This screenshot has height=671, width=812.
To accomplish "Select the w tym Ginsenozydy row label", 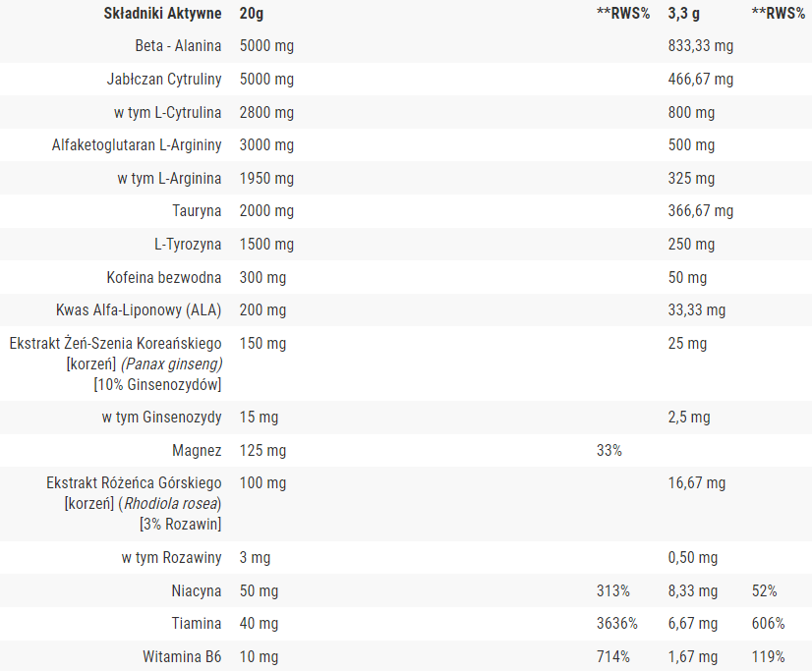I will (161, 417).
